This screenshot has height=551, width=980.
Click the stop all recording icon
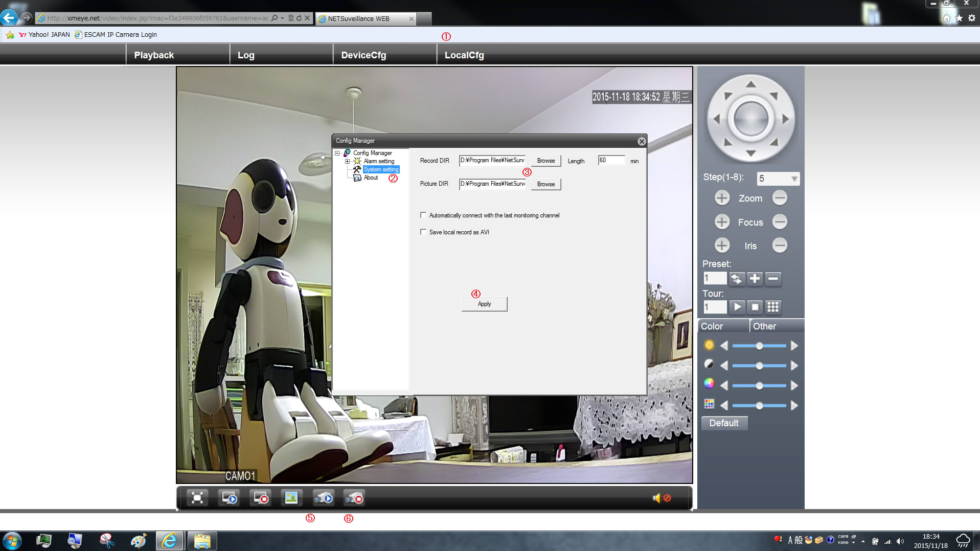[354, 498]
